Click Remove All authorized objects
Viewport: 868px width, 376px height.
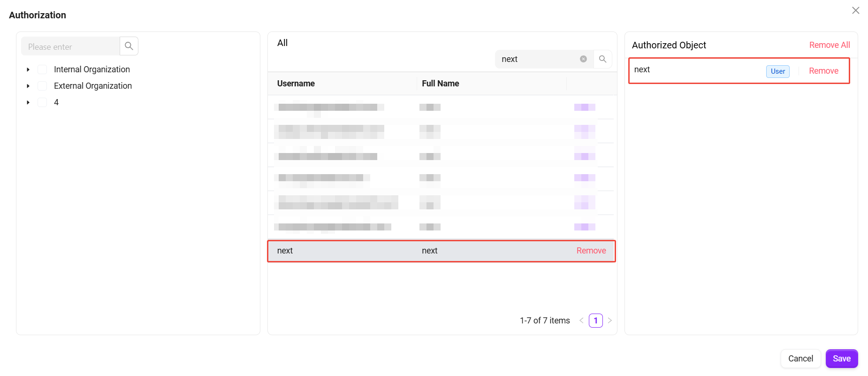830,45
